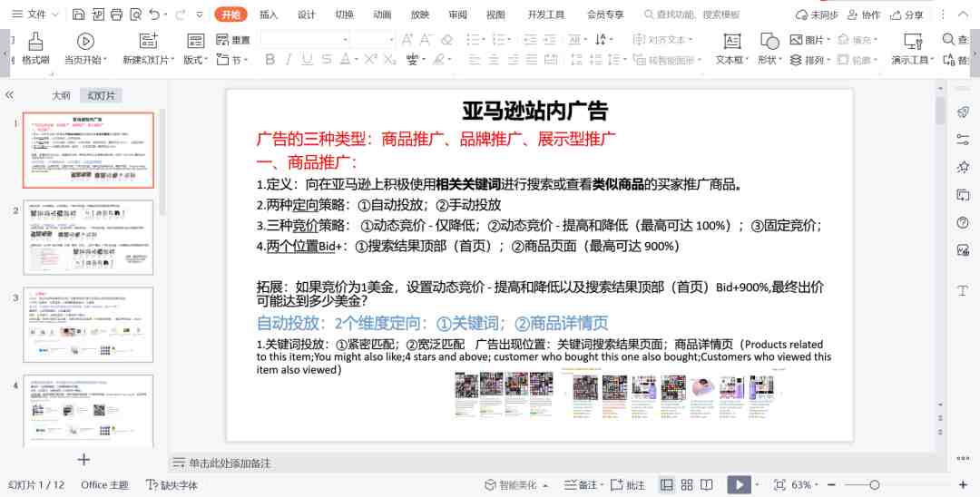The image size is (980, 497).
Task: Open presentation tools (演示工具)
Action: click(913, 49)
